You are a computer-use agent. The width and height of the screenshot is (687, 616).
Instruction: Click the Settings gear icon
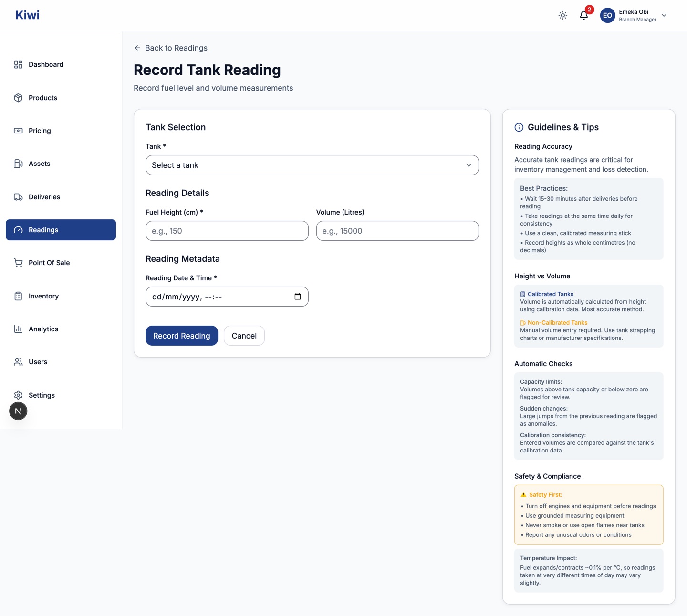pos(18,395)
